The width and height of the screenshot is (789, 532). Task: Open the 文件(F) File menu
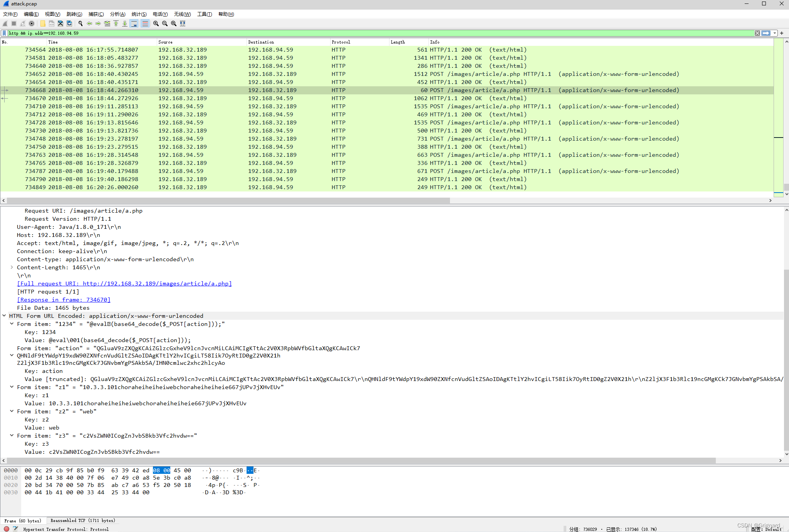pyautogui.click(x=10, y=14)
